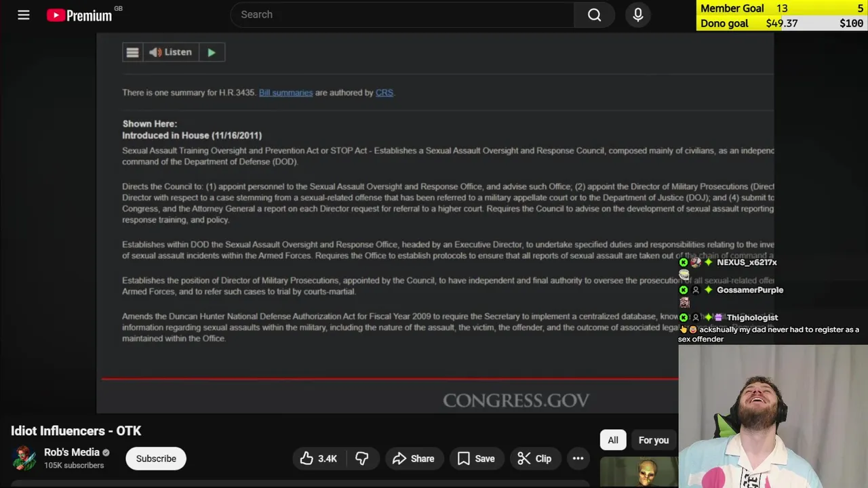This screenshot has height=488, width=868.
Task: Save the video to playlist
Action: (476, 459)
